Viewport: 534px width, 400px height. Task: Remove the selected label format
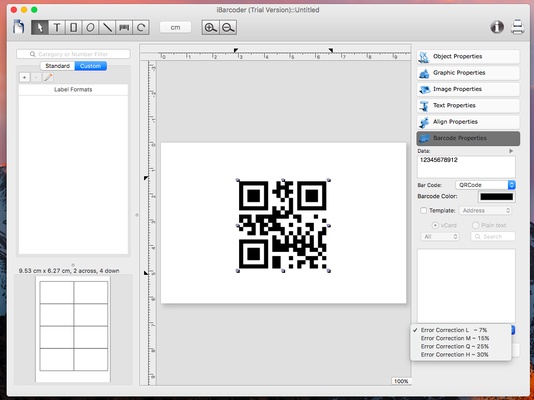click(x=36, y=78)
